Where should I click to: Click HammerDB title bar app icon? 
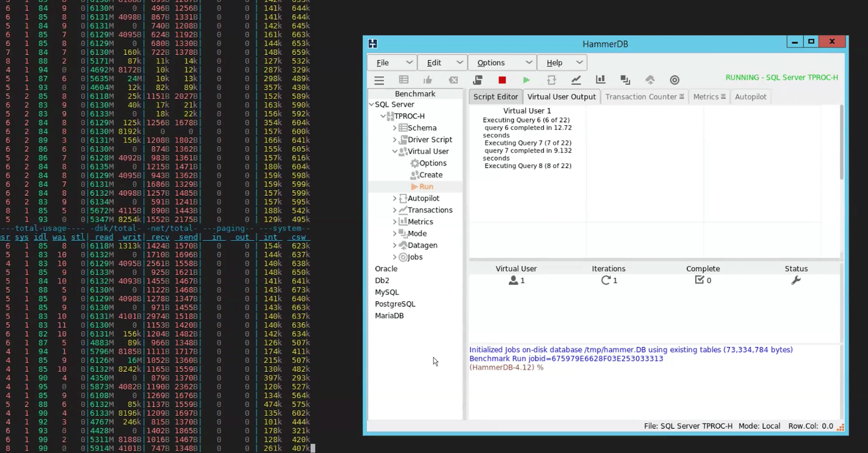coord(373,43)
